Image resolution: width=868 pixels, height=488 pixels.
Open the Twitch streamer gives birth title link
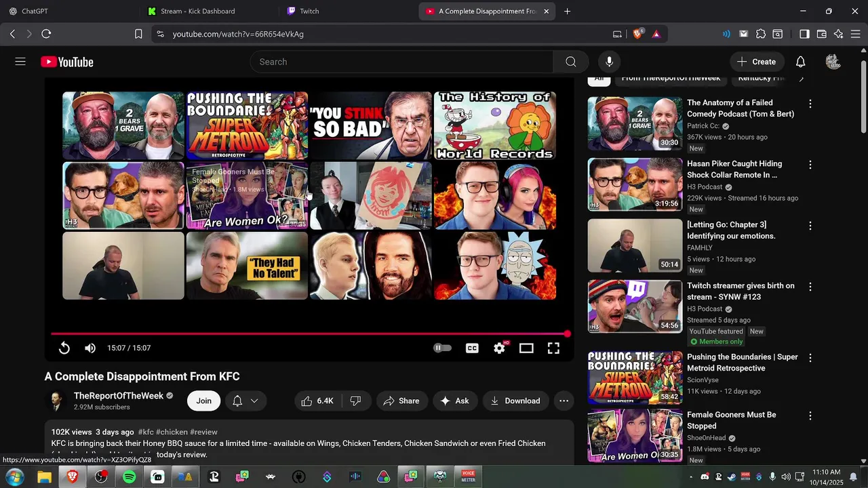(741, 291)
